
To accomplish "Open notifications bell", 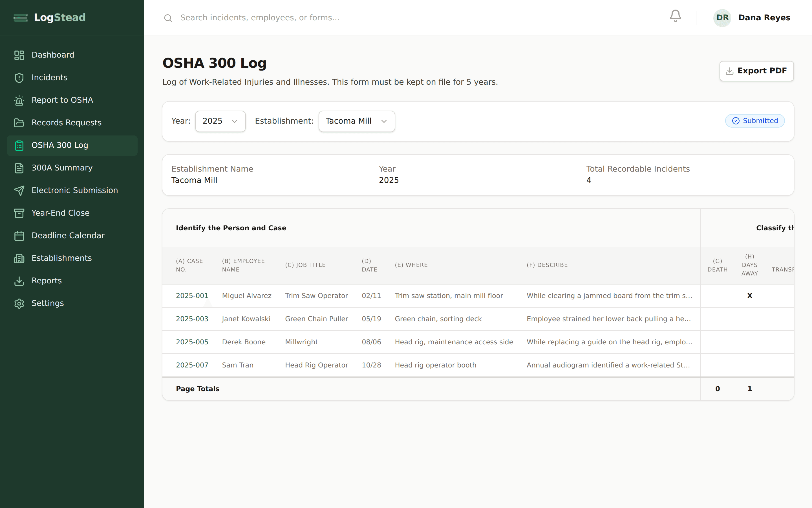I will 675,16.
